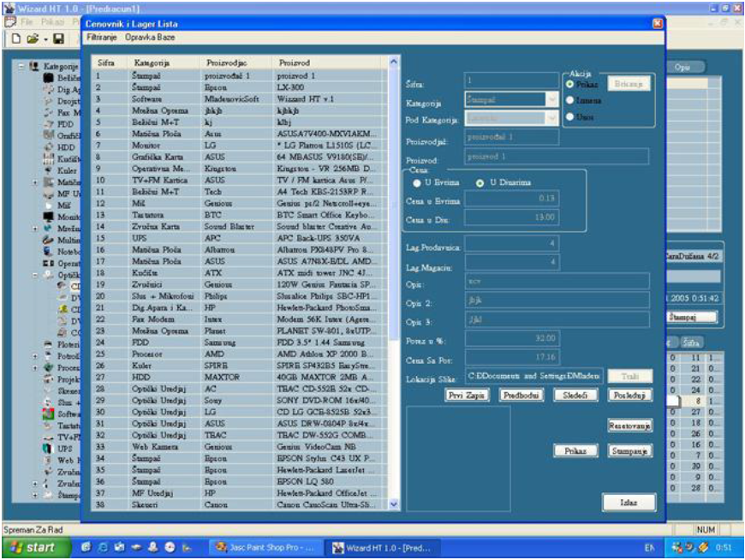
Task: Click the Kategorije root icon in the tree
Action: (x=34, y=66)
